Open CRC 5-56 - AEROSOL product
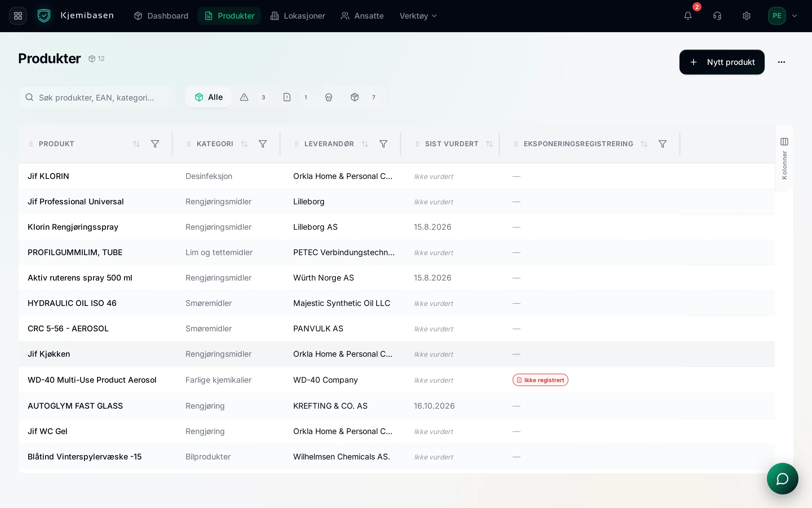The height and width of the screenshot is (508, 812). pos(68,329)
